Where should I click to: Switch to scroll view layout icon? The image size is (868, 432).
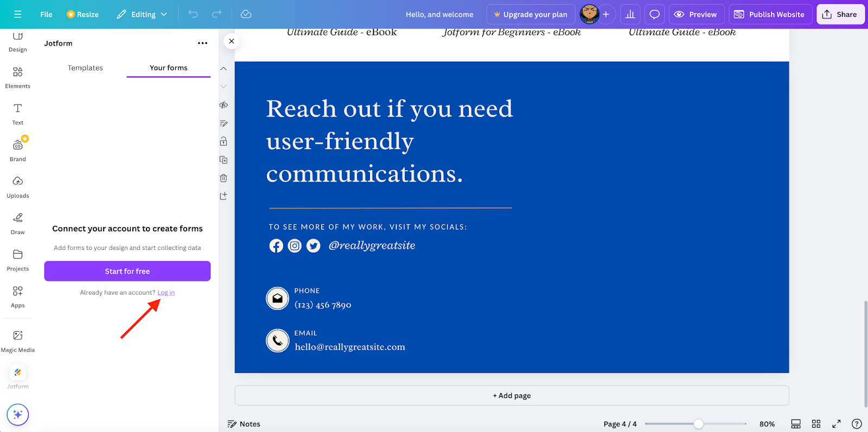[x=796, y=424]
